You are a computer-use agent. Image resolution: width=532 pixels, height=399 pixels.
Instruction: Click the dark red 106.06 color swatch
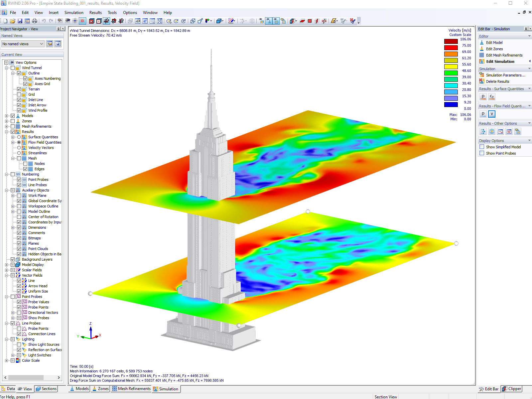pyautogui.click(x=451, y=42)
